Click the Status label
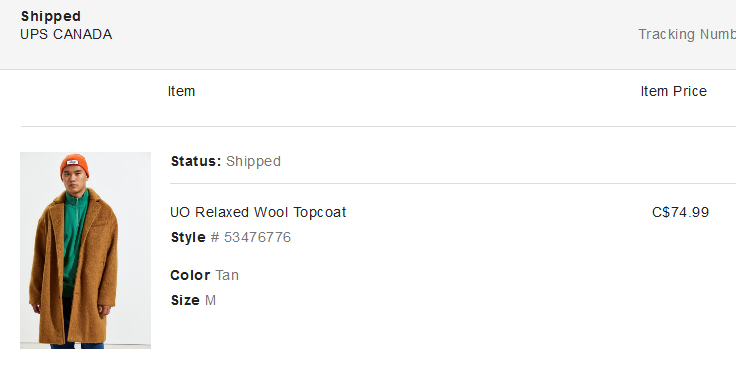 click(196, 161)
